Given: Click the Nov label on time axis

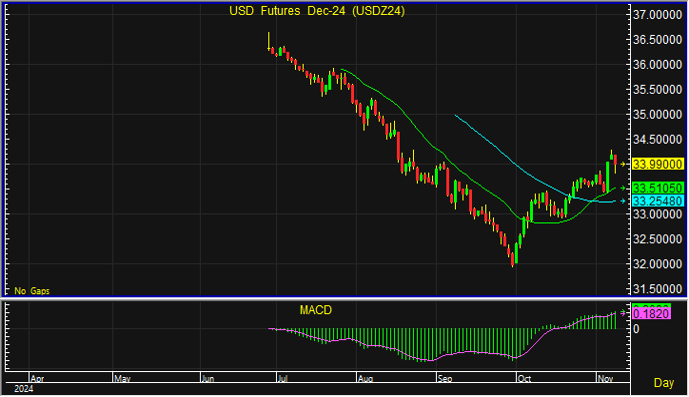Looking at the screenshot, I should tap(605, 378).
